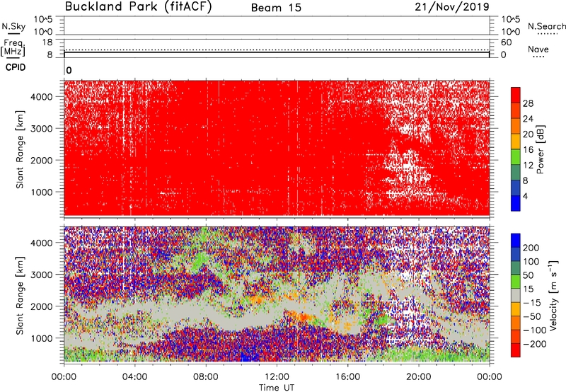The image size is (566, 392).
Task: Click the 24 label on power colorbar
Action: (x=528, y=119)
